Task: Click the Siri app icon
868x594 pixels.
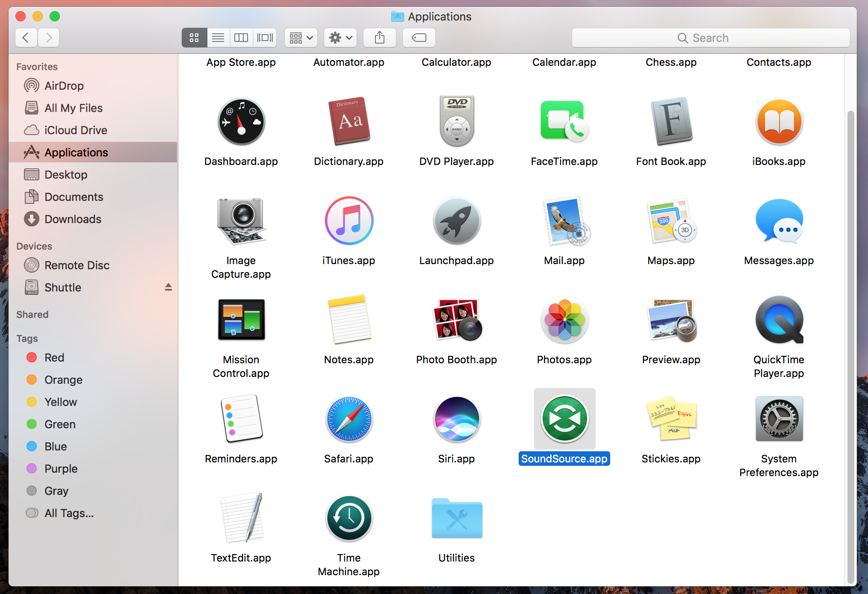Action: pos(457,419)
